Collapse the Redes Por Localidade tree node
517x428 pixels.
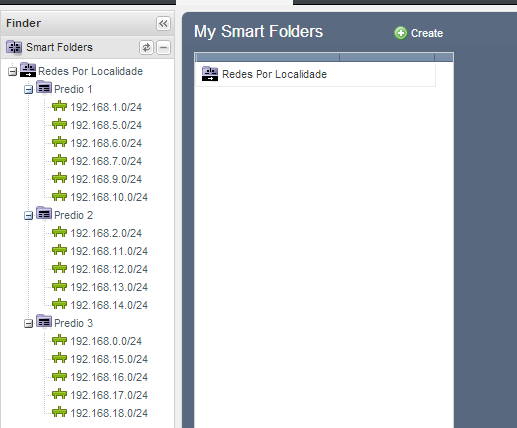point(12,72)
